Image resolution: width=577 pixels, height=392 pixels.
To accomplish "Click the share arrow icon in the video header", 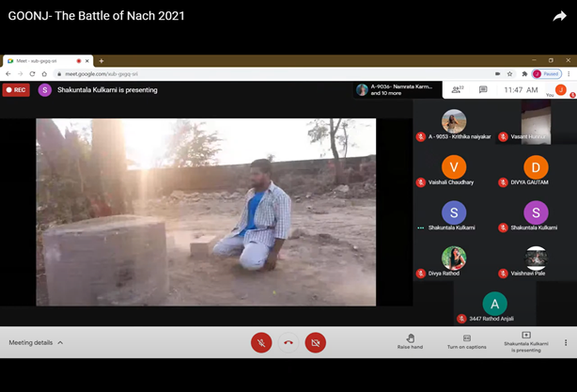I will pos(559,16).
